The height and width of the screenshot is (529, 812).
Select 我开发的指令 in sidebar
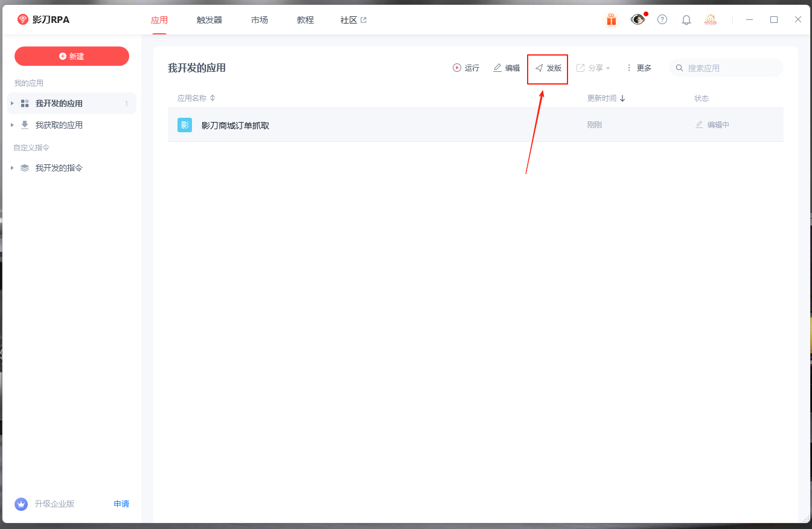pos(72,168)
